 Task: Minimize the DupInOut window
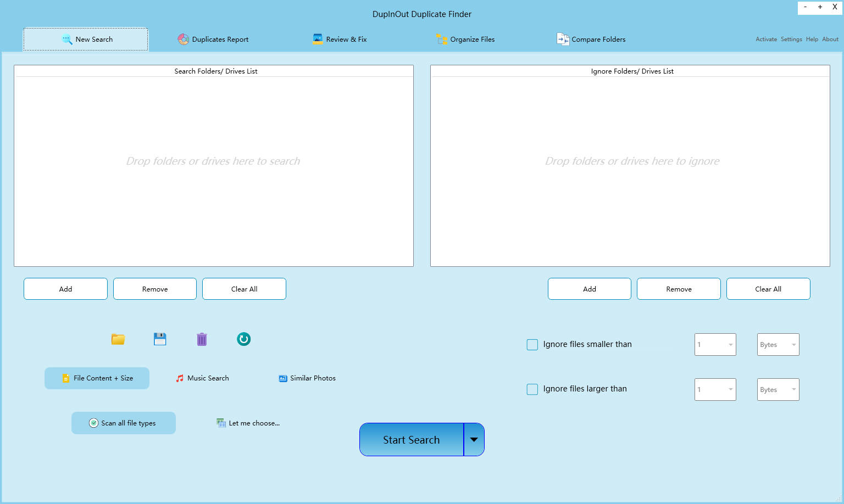coord(806,7)
